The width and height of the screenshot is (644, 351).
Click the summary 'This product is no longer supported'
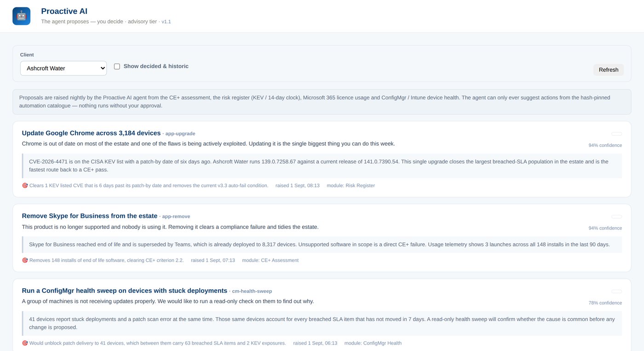pos(170,227)
